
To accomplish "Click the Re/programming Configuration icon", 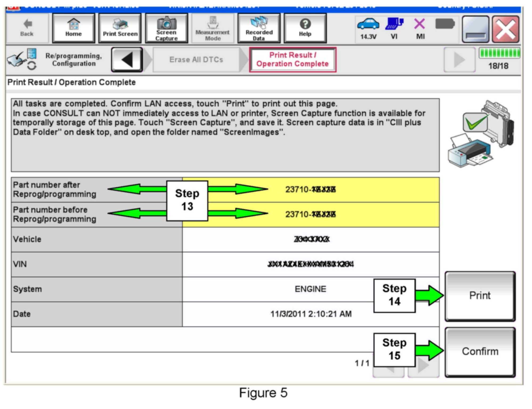I will (x=22, y=59).
